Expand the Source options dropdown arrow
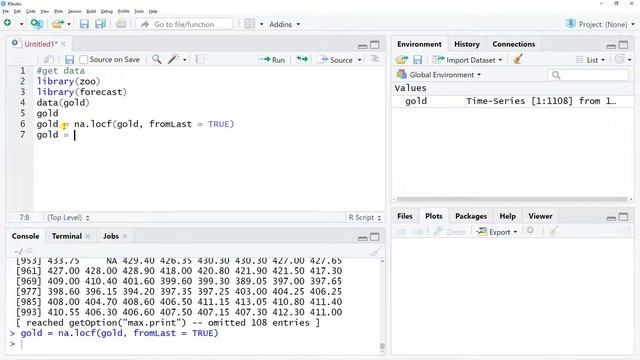 [x=360, y=60]
